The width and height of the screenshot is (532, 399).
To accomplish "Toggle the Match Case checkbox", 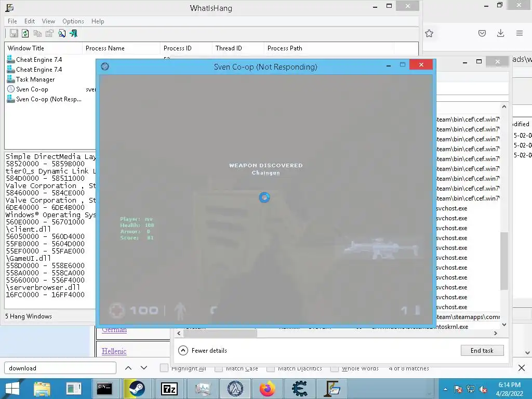I will 219,368.
